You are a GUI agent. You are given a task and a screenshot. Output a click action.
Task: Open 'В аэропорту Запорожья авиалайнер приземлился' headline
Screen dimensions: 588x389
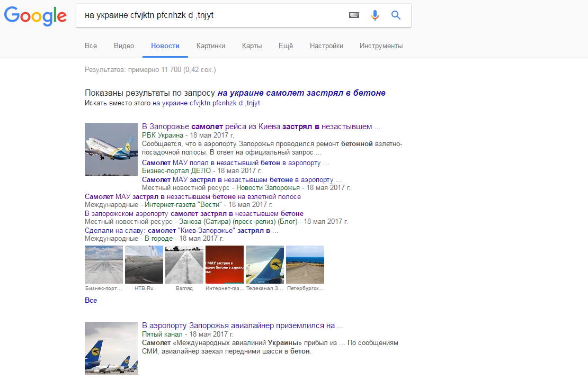[x=242, y=325]
